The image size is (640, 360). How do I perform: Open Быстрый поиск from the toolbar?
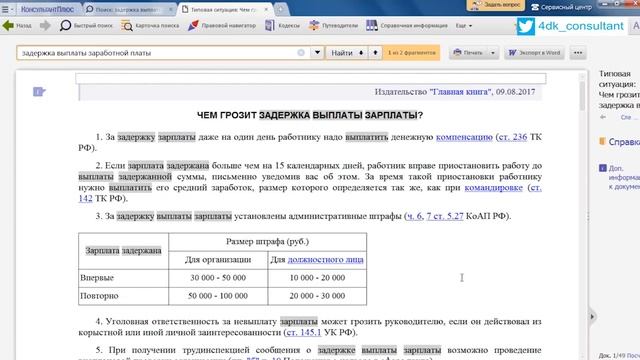tap(86, 25)
